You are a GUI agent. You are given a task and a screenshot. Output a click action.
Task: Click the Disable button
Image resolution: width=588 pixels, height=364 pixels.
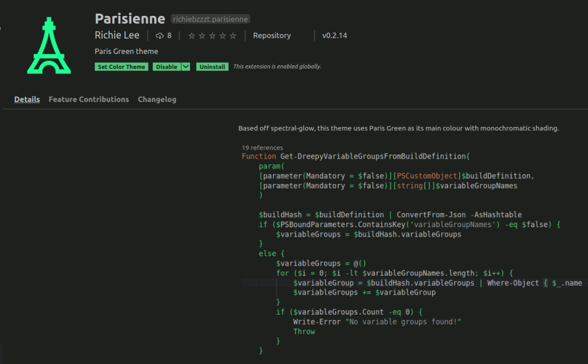167,67
